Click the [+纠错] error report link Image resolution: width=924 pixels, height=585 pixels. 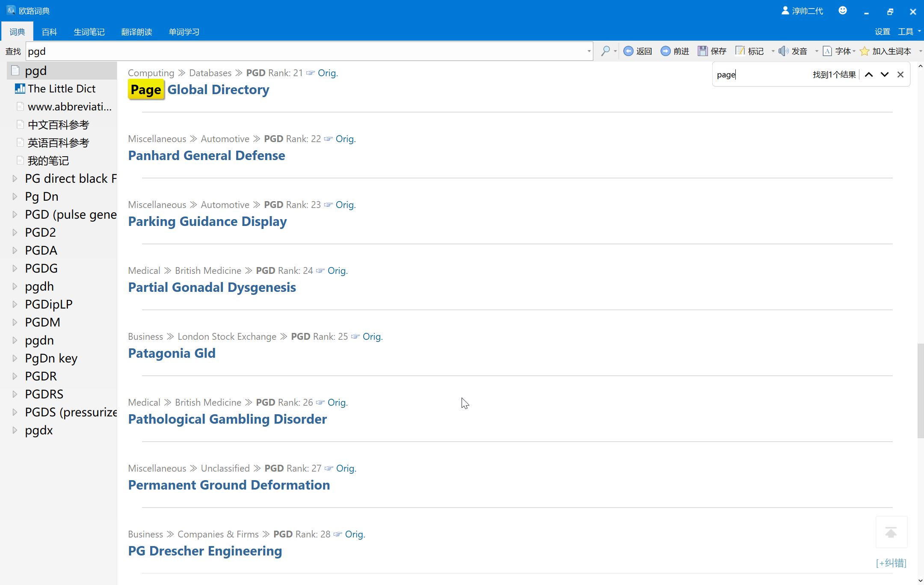click(x=891, y=563)
